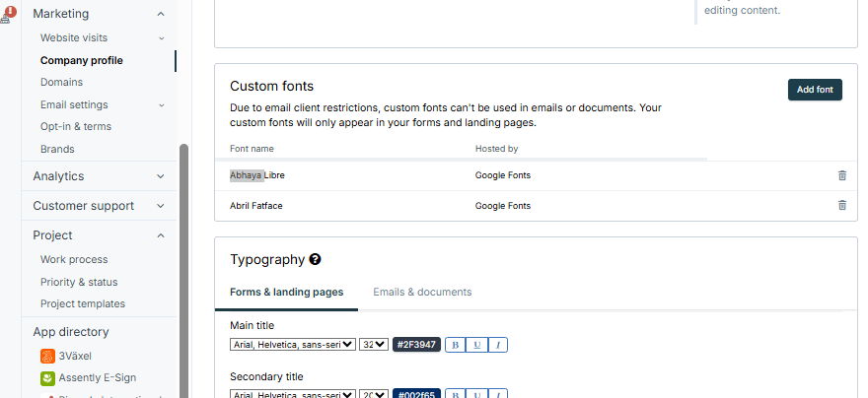This screenshot has width=868, height=398.
Task: Click the Analytics section label
Action: [58, 176]
